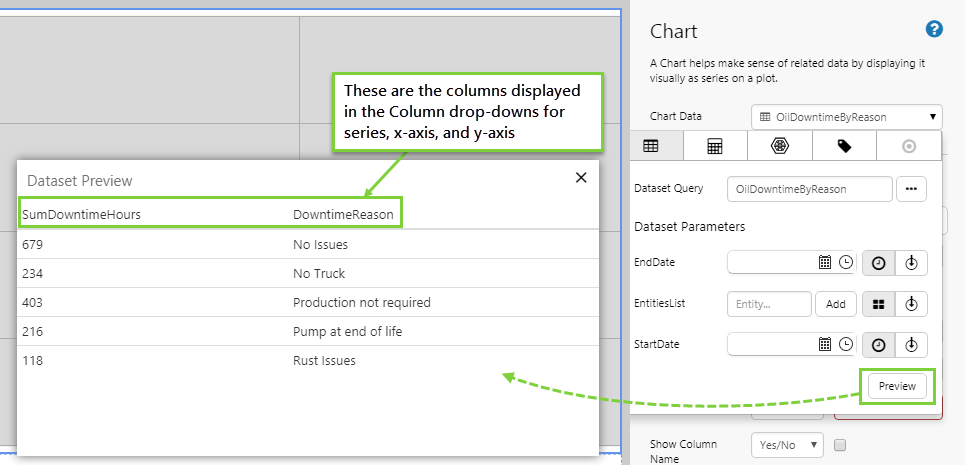The height and width of the screenshot is (465, 965).
Task: Expand the Show Column Name Yes/No dropdown
Action: pos(786,444)
